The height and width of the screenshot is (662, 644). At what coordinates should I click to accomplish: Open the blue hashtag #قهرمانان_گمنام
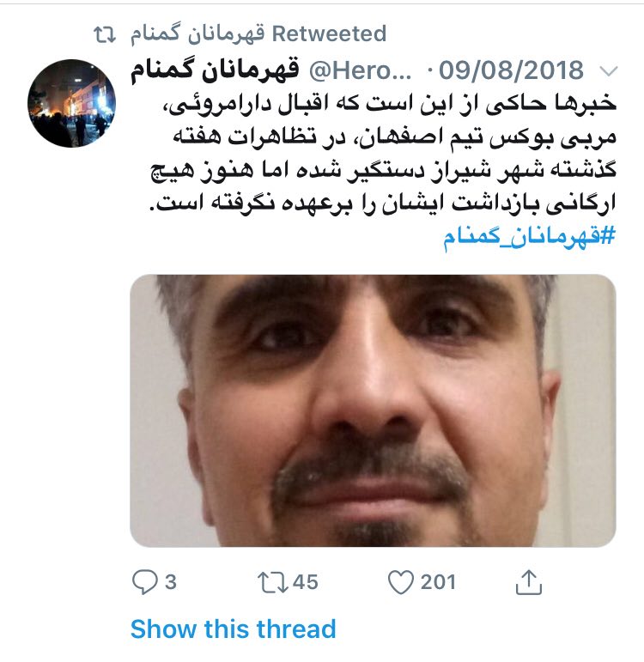click(x=530, y=237)
